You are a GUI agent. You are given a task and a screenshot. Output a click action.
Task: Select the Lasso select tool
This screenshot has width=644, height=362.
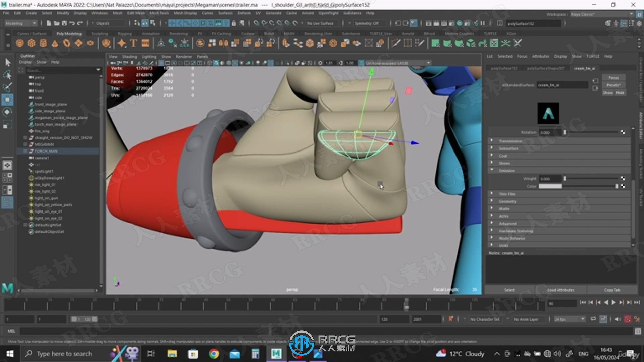pyautogui.click(x=7, y=75)
